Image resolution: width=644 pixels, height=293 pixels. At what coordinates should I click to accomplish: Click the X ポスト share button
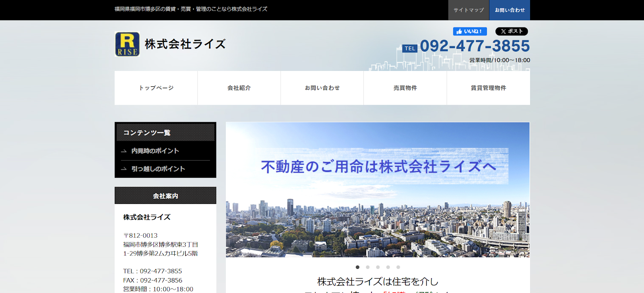coord(511,31)
